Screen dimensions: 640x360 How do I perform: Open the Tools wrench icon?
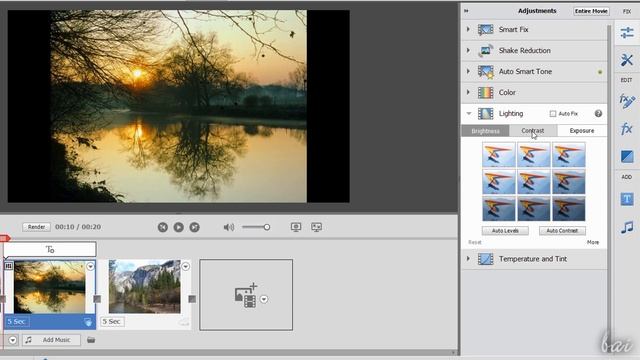(x=627, y=60)
